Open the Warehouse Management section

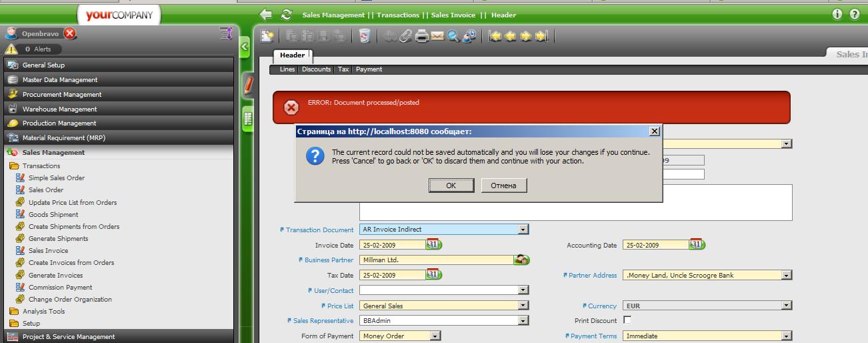click(x=119, y=109)
